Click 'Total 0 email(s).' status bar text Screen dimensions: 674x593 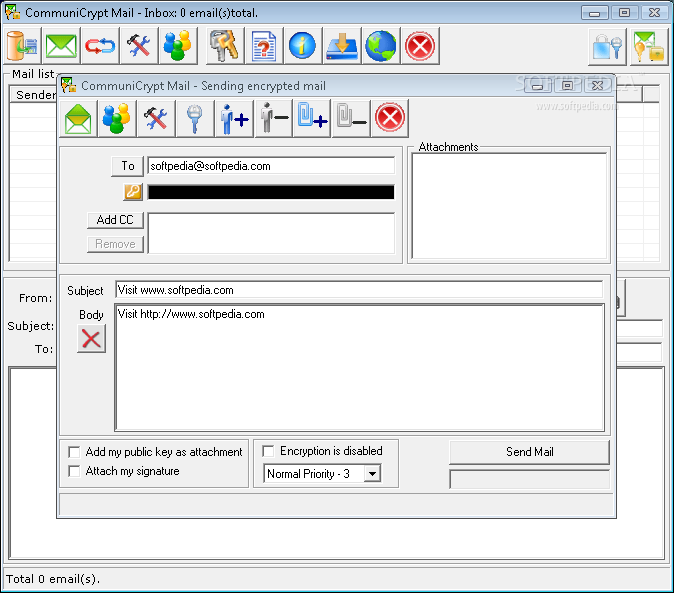tap(53, 579)
